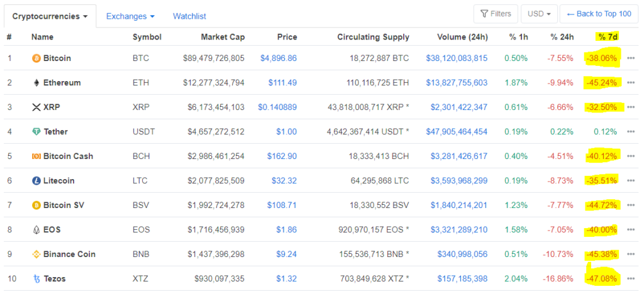Viewport: 644px width, 294px height.
Task: Open the more options menu for Litecoin row
Action: [x=631, y=180]
